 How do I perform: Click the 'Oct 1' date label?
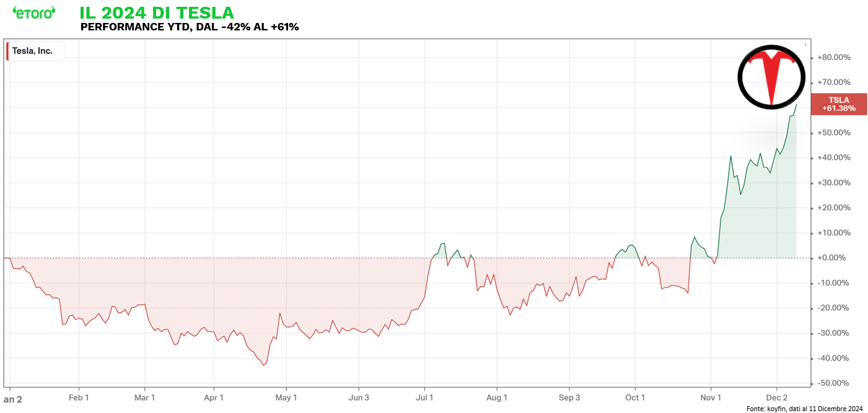coord(635,397)
